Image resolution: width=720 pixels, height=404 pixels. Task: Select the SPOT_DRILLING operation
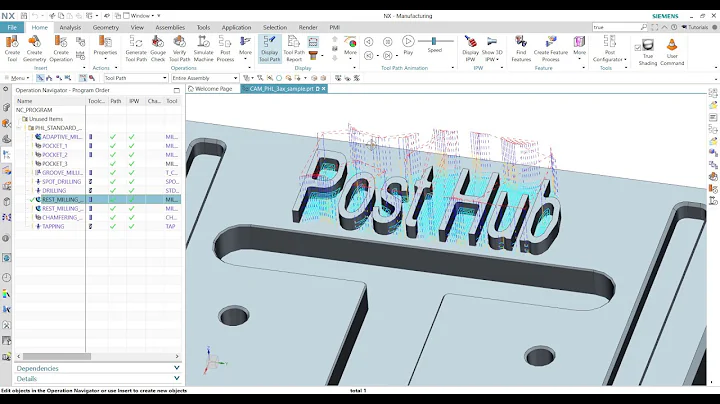[62, 182]
